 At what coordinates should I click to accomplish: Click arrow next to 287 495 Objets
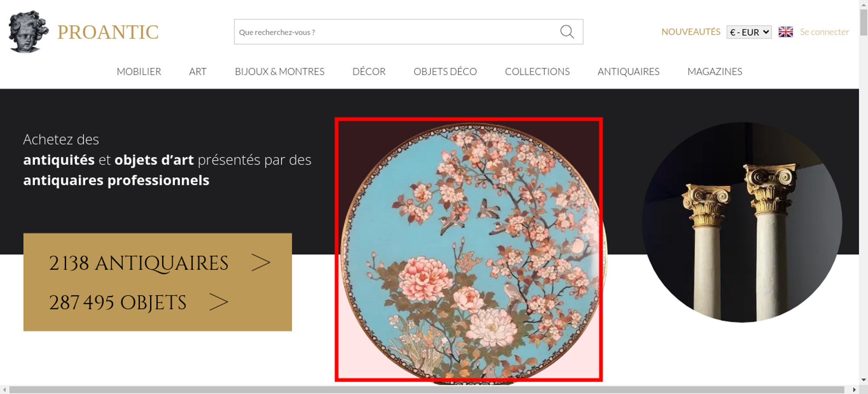tap(218, 302)
